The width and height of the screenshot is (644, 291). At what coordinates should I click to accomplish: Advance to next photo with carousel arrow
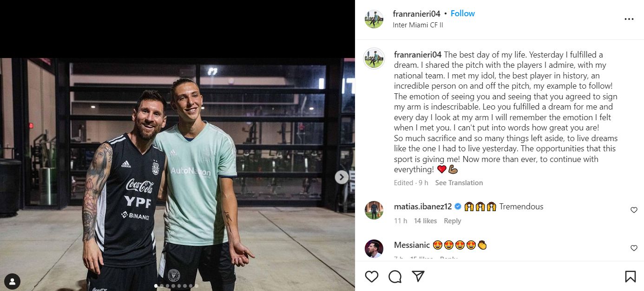(342, 177)
